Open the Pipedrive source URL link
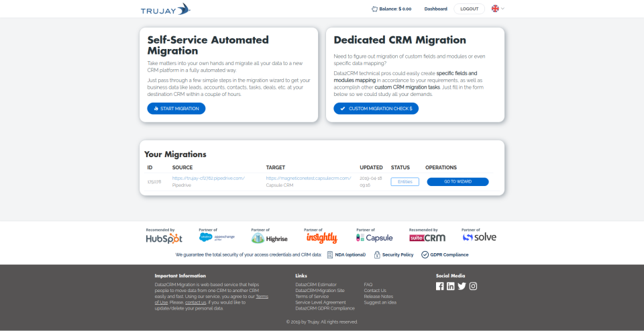Viewport: 644px width, 331px height. (208, 178)
